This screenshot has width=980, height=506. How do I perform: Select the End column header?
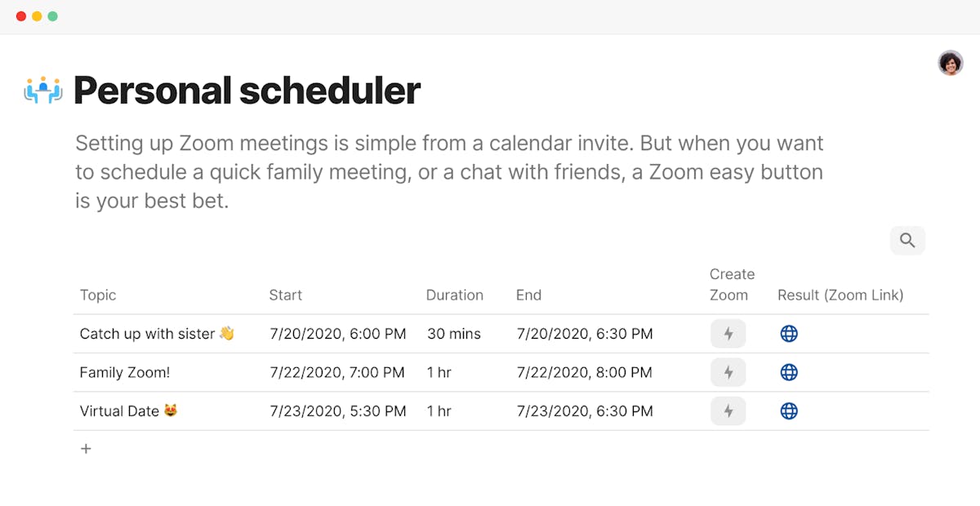pos(528,295)
